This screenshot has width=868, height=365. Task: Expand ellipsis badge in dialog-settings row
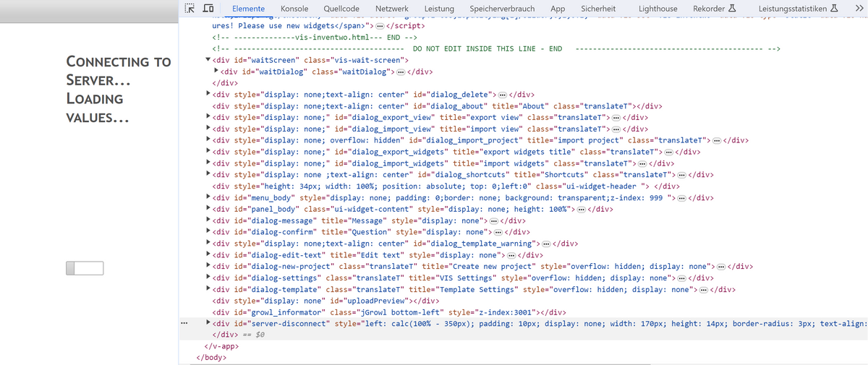[x=681, y=279]
